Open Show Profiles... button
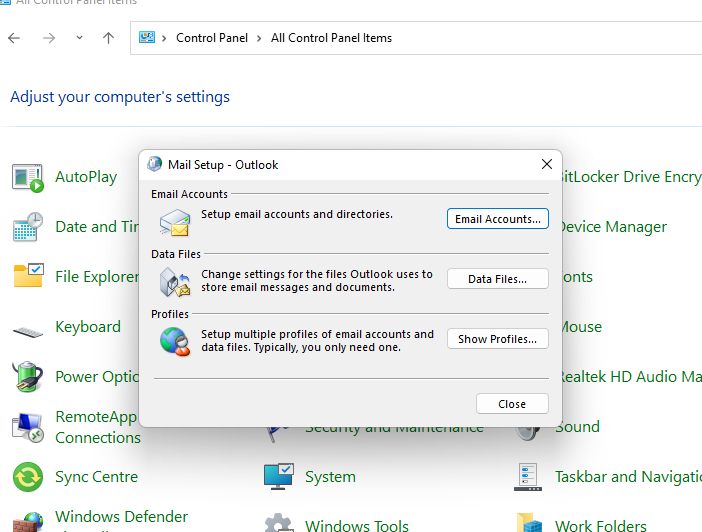The height and width of the screenshot is (532, 702). (x=497, y=339)
